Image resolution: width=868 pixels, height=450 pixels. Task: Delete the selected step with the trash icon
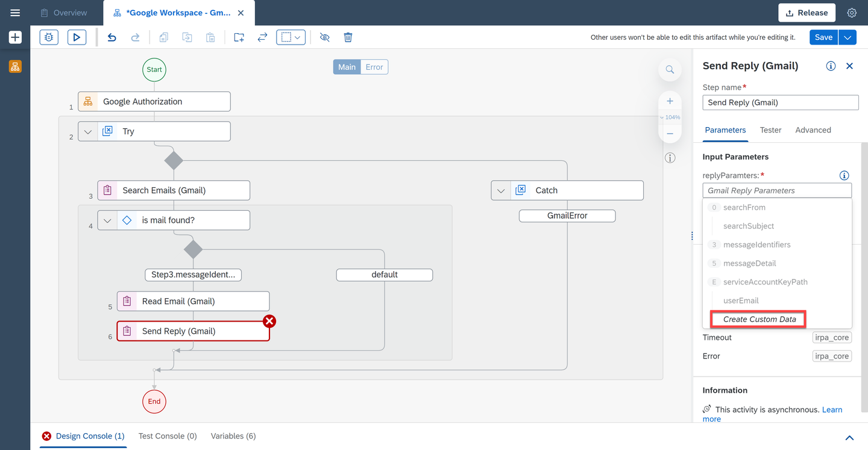[x=348, y=37]
